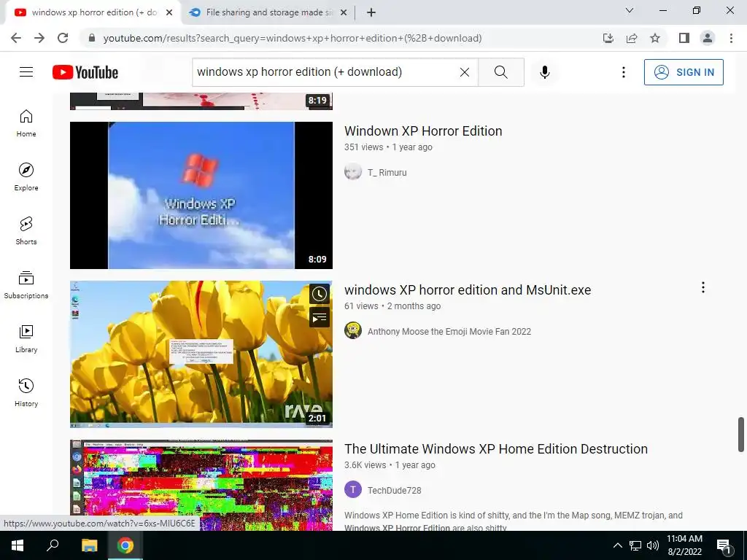Open File Explorer from taskbar
Screen dimensions: 747x560
(89, 545)
